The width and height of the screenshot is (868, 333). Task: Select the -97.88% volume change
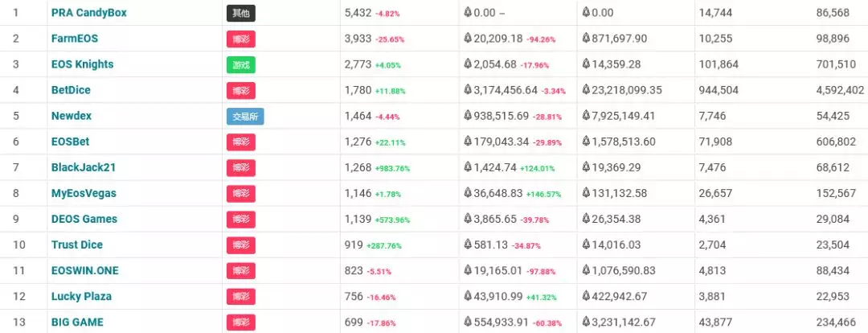click(541, 272)
